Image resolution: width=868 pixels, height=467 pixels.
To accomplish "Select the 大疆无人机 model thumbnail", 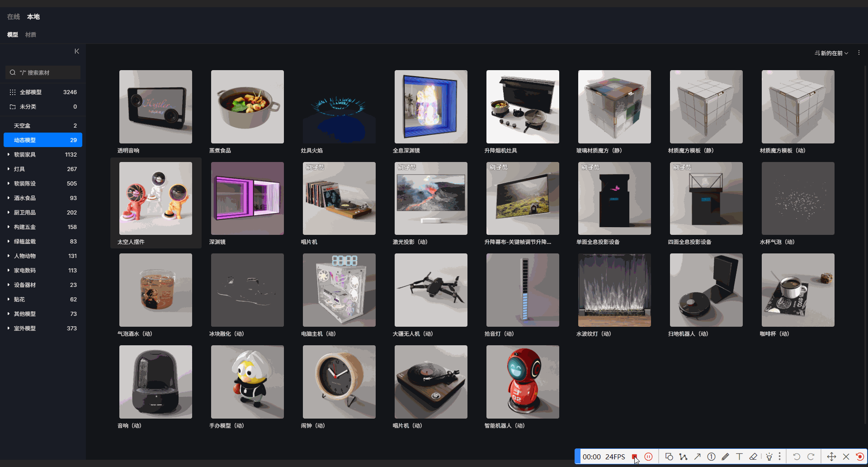I will 431,290.
